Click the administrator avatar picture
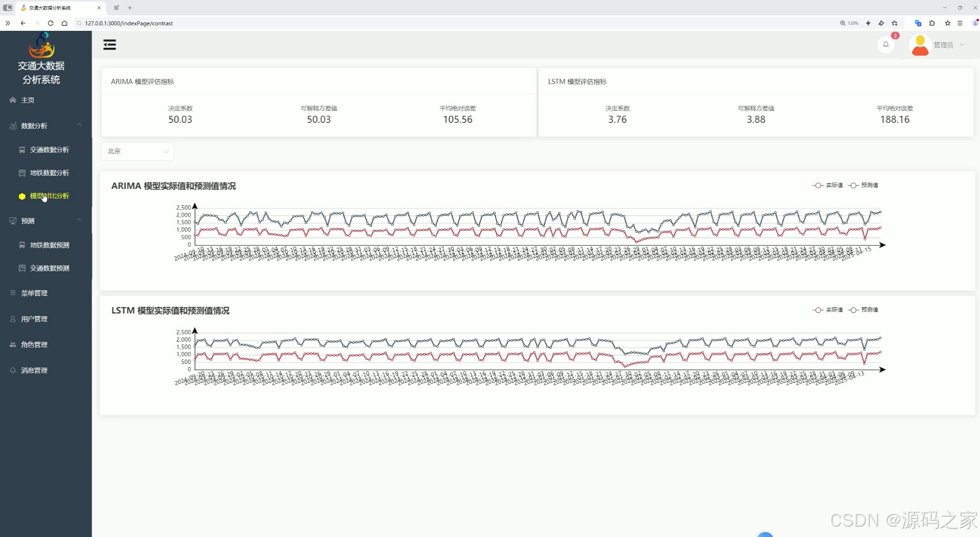The height and width of the screenshot is (537, 980). coord(920,45)
